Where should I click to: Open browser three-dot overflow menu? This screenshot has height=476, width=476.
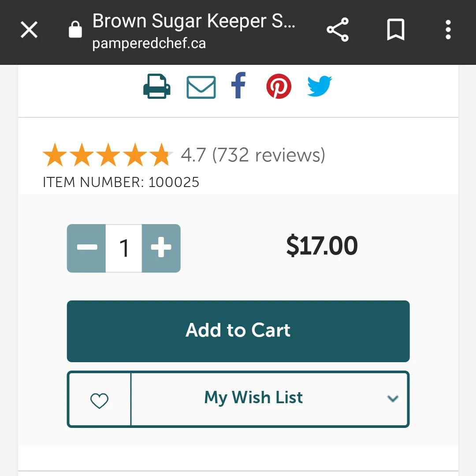tap(448, 30)
